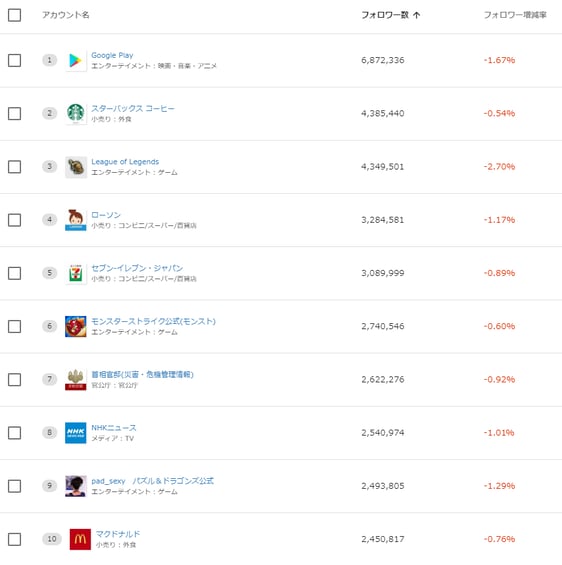Open the pad_sexy パズル＆ドラゴンズ公式 link
Screen dimensions: 562x565
coord(152,481)
